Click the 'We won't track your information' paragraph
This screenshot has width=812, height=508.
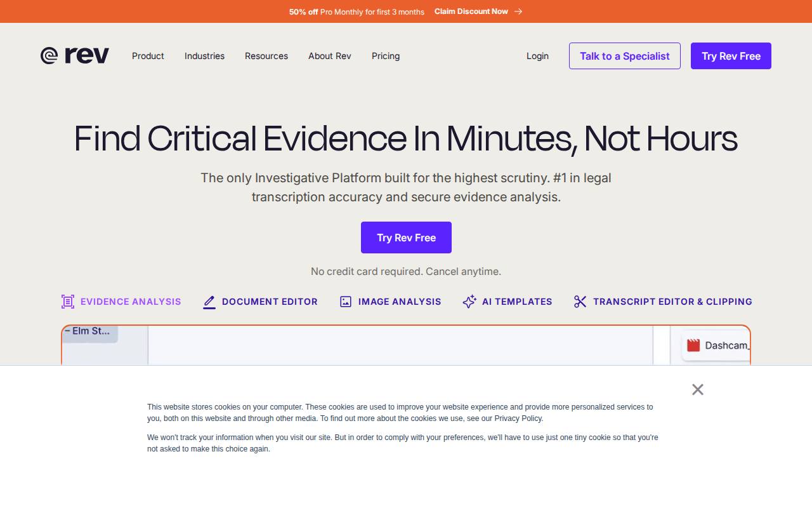pyautogui.click(x=403, y=443)
